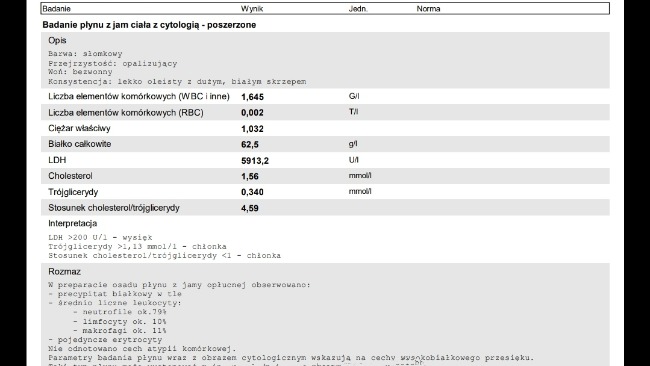Select line 'Trójglicerydy >1,13 mmol/l - chłonka'
The height and width of the screenshot is (366, 650).
pos(137,247)
